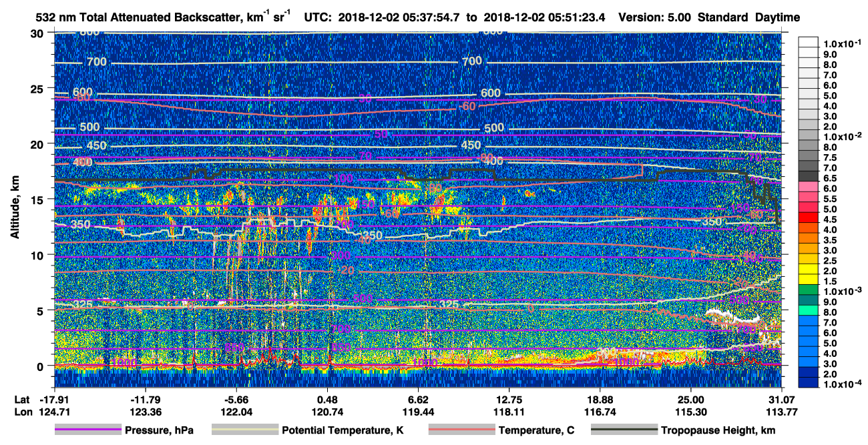The height and width of the screenshot is (445, 868).
Task: Click the 325 contour label near plot center
Action: click(x=449, y=304)
